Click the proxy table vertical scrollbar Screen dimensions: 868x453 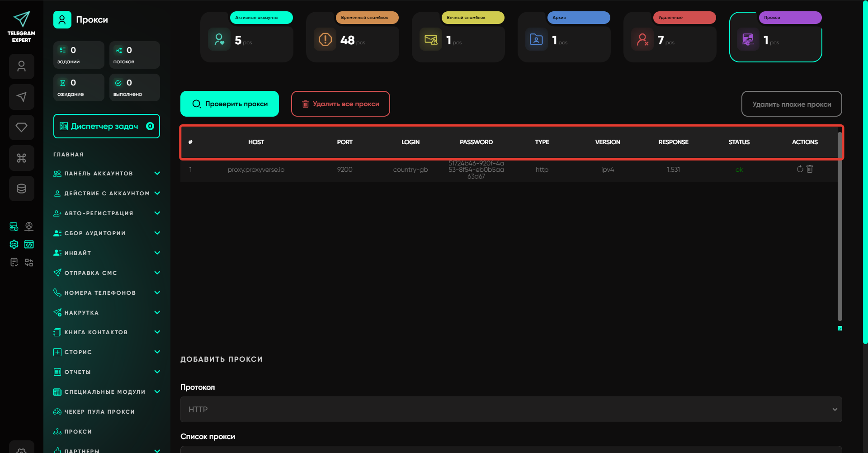click(840, 226)
